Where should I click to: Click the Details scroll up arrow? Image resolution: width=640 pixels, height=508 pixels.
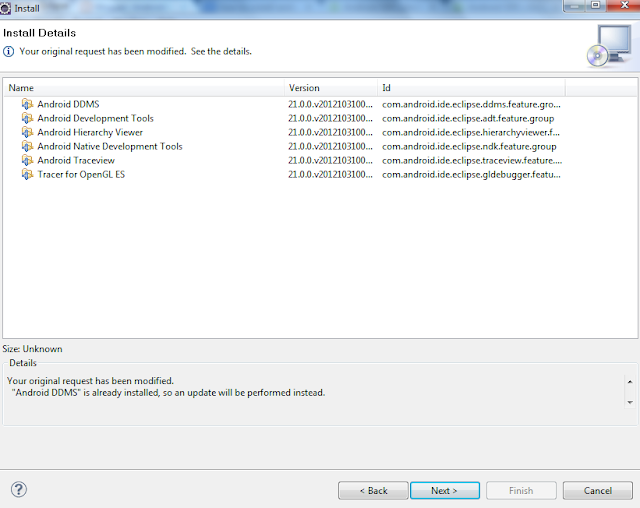[x=630, y=382]
